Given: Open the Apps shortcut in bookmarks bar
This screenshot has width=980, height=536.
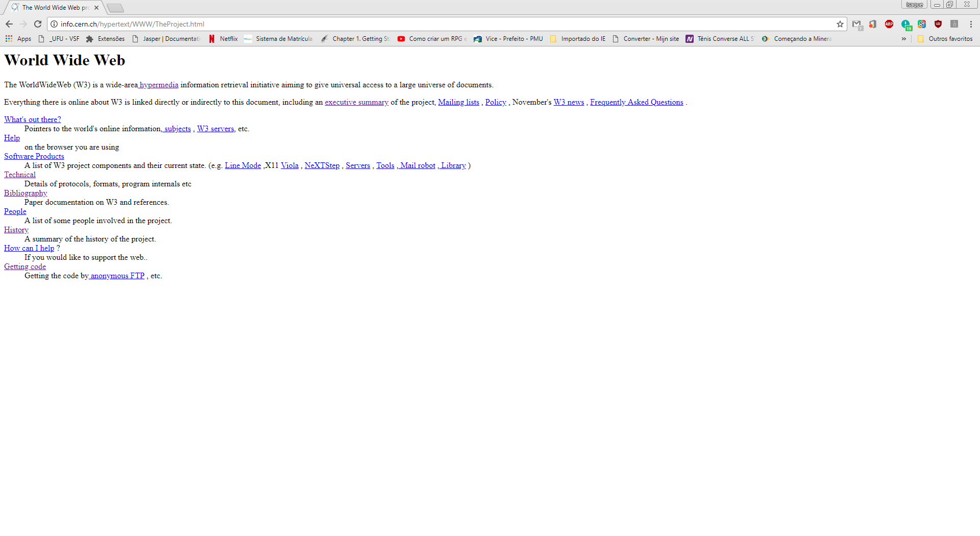Looking at the screenshot, I should (18, 39).
